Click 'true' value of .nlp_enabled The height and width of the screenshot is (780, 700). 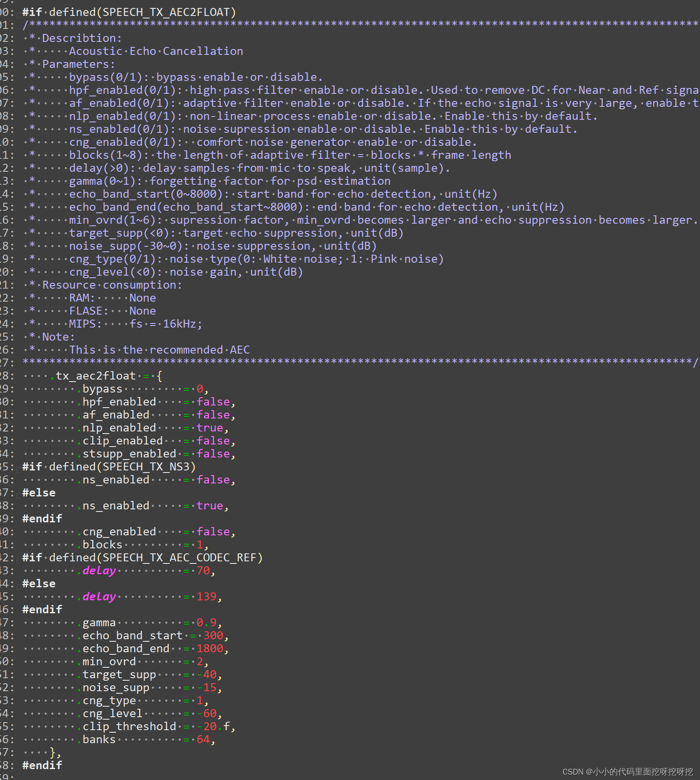click(x=210, y=428)
